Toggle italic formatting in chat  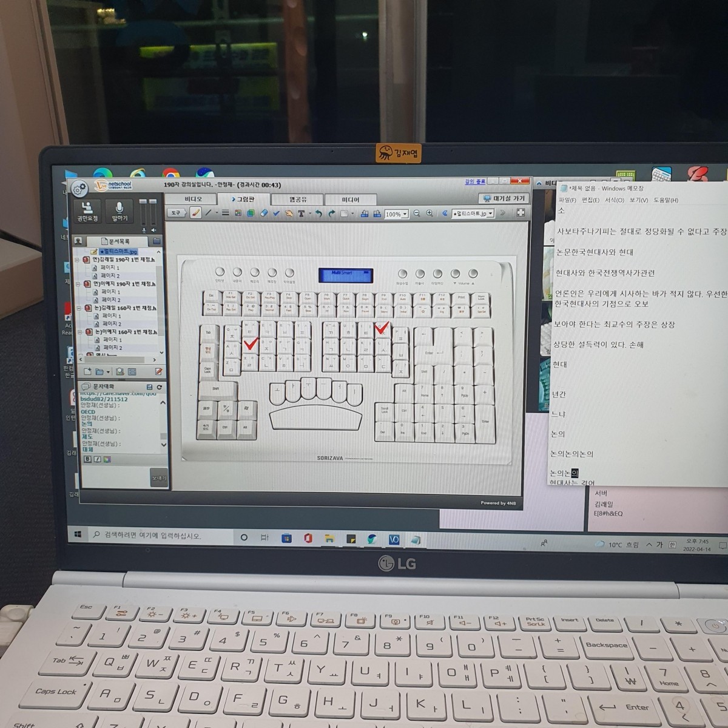(x=97, y=459)
